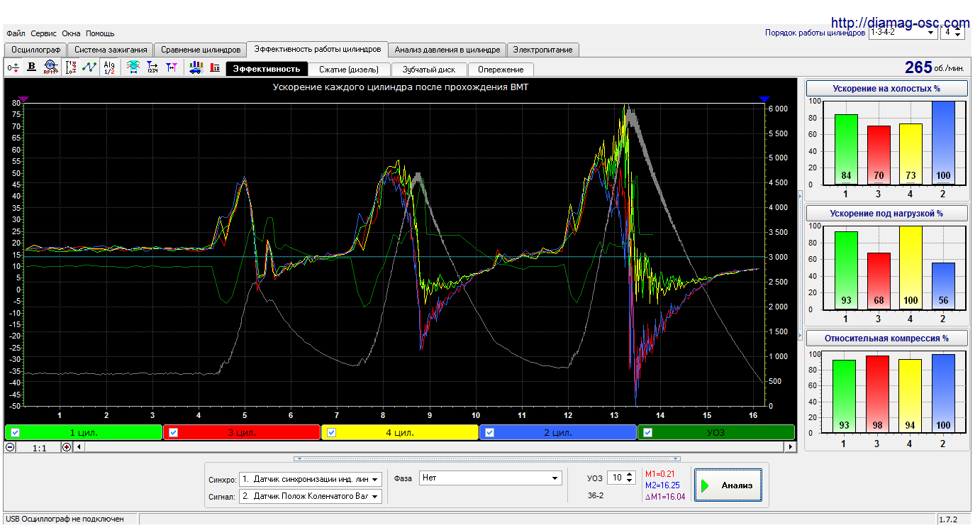Open the Синхро sensor dropdown
The height and width of the screenshot is (528, 980).
point(311,479)
